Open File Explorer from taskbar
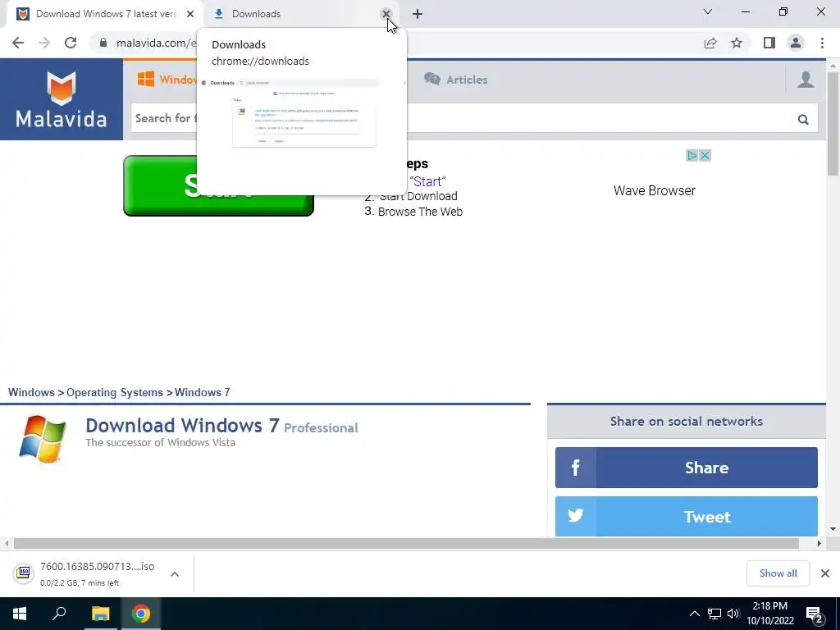The width and height of the screenshot is (840, 630). click(x=100, y=614)
